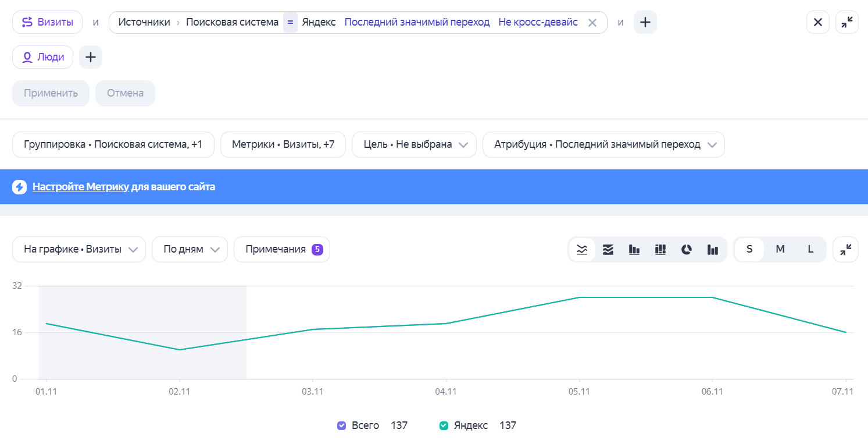The image size is (868, 440).
Task: Open the Атрибуция dropdown
Action: click(603, 144)
